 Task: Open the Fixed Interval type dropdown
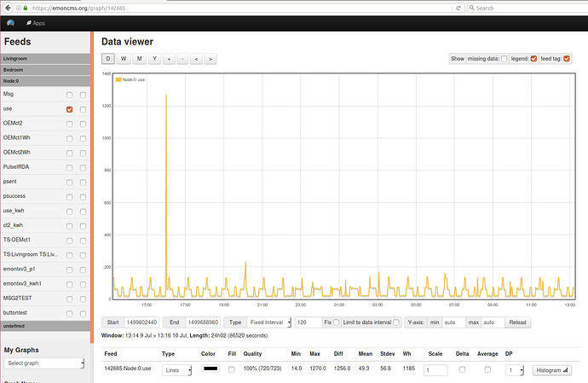coord(269,322)
